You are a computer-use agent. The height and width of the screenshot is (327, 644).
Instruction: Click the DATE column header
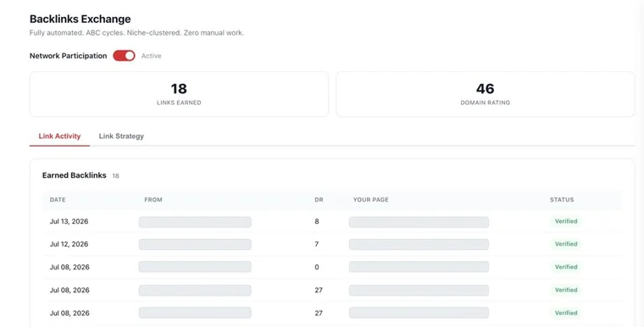click(58, 200)
